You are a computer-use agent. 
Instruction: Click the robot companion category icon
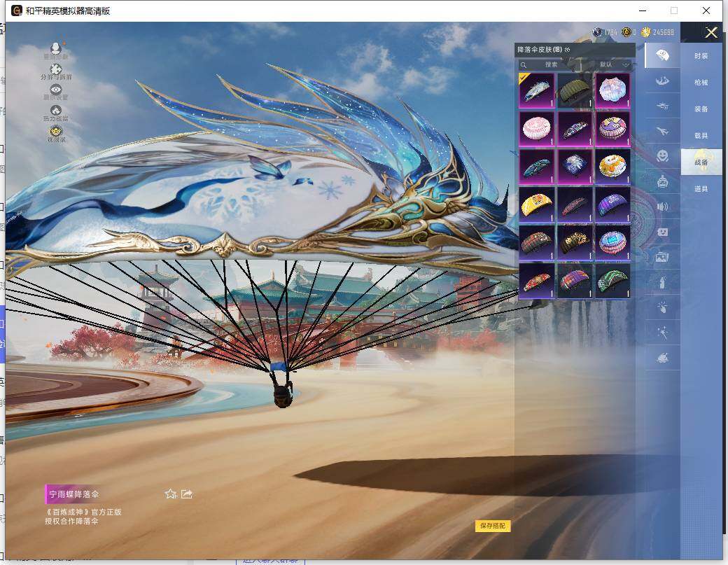[661, 181]
